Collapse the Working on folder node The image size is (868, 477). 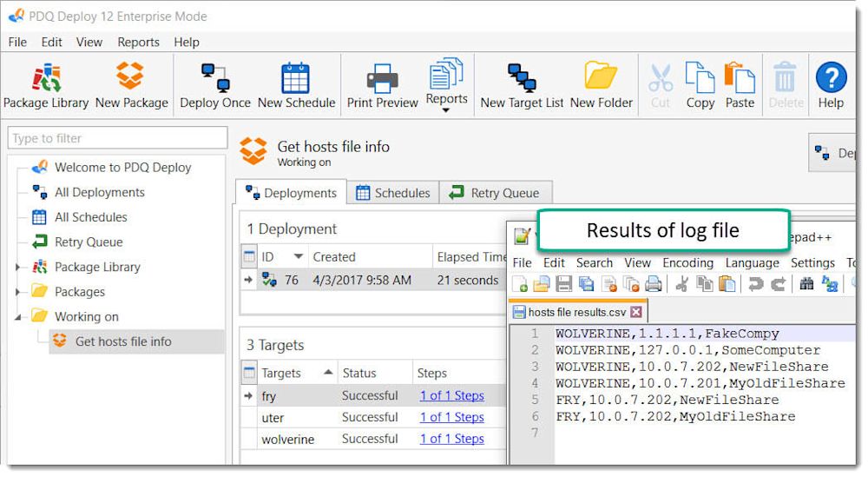tap(17, 317)
